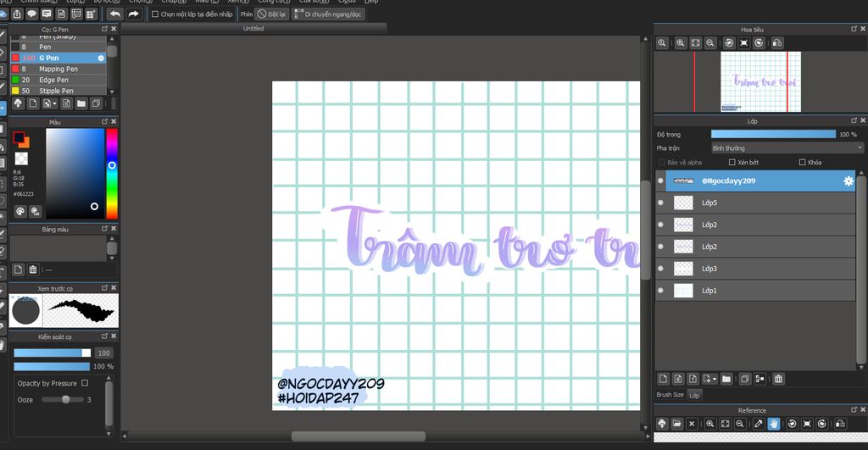Create a layer folder in the Lớp panel
Image resolution: width=868 pixels, height=450 pixels.
[x=726, y=379]
